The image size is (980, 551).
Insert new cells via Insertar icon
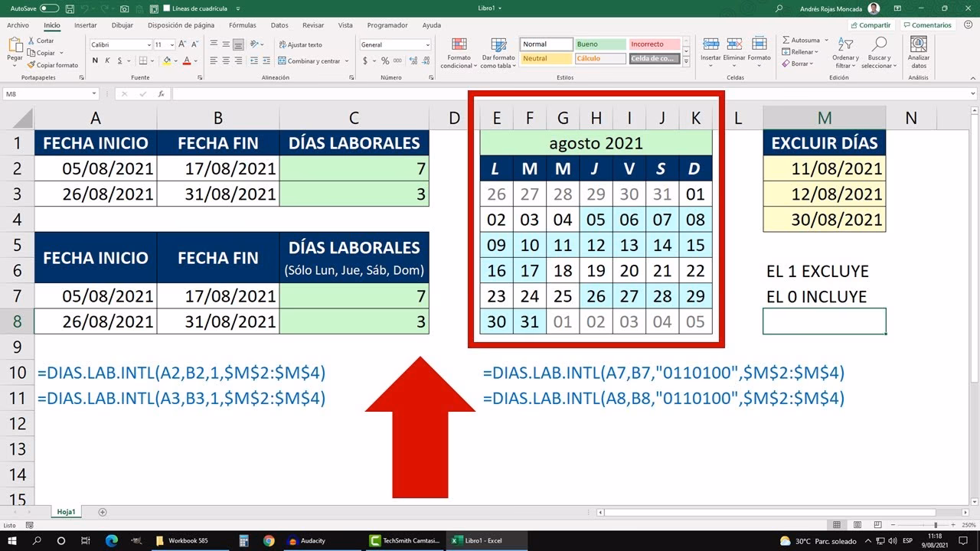[x=710, y=46]
